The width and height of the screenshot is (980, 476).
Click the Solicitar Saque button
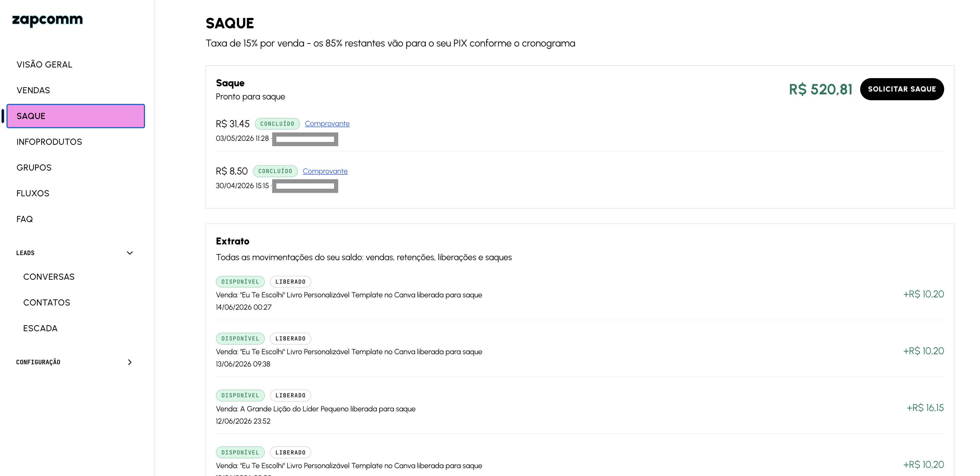(x=902, y=89)
